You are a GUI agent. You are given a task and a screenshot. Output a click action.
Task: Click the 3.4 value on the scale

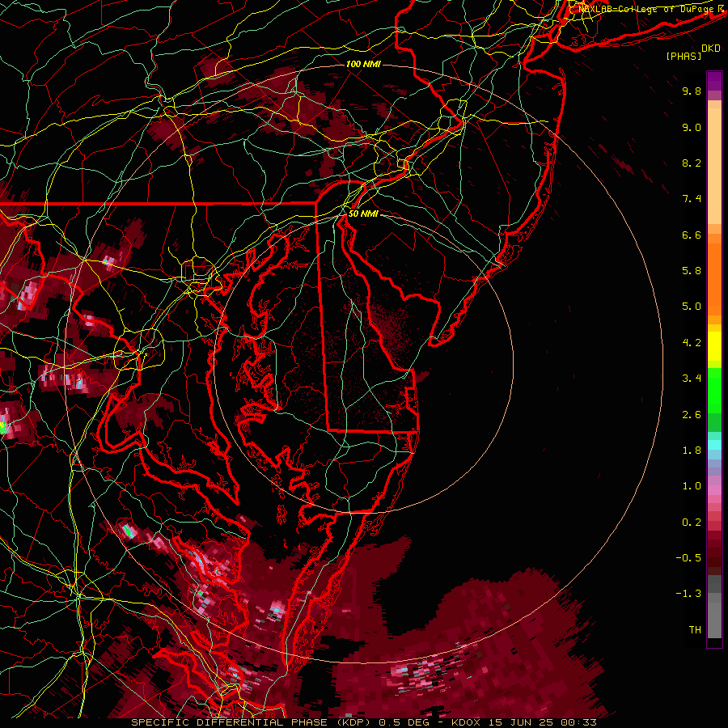[x=692, y=379]
